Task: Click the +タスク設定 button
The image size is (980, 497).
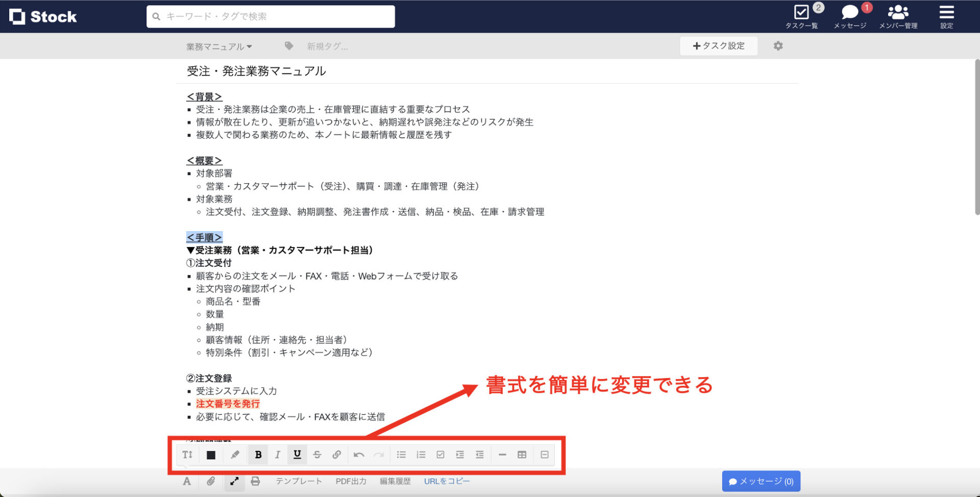Action: pos(719,46)
